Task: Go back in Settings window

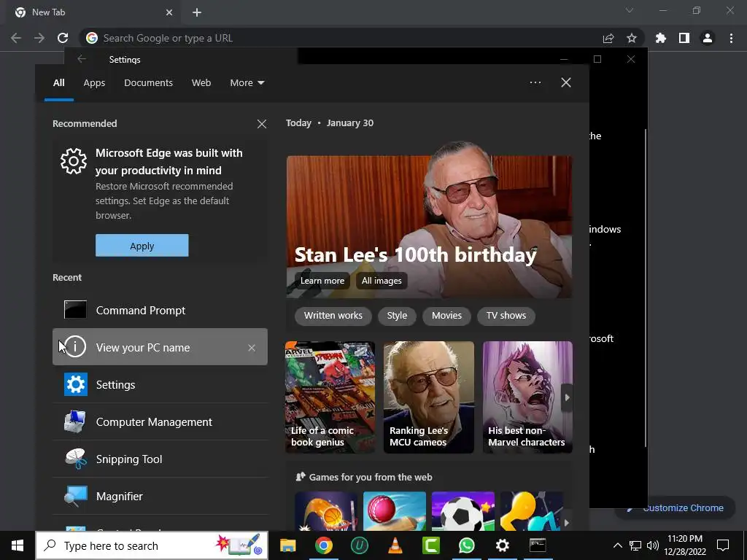Action: (82, 59)
